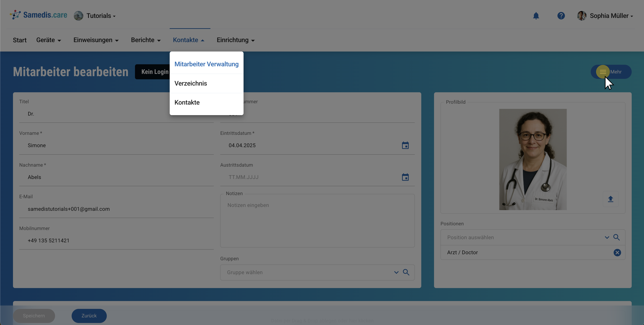644x325 pixels.
Task: Choose Verzeichnis in the dropdown menu
Action: [x=190, y=83]
